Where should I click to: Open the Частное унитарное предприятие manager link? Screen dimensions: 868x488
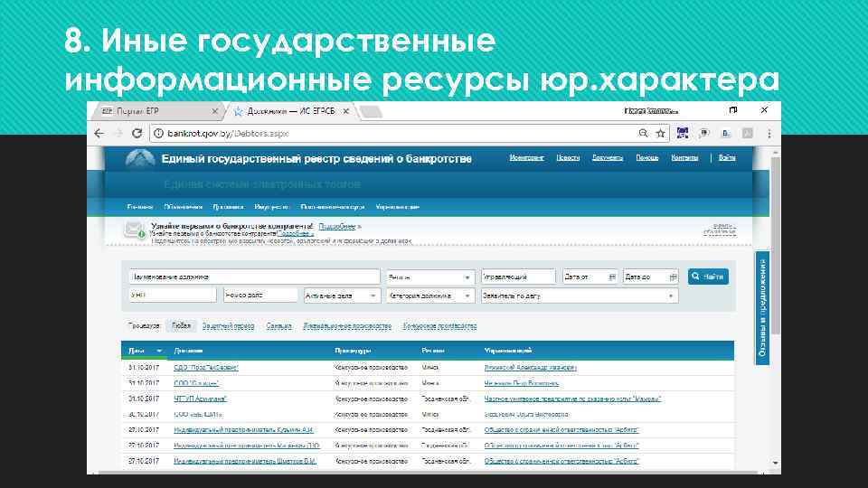[x=572, y=399]
